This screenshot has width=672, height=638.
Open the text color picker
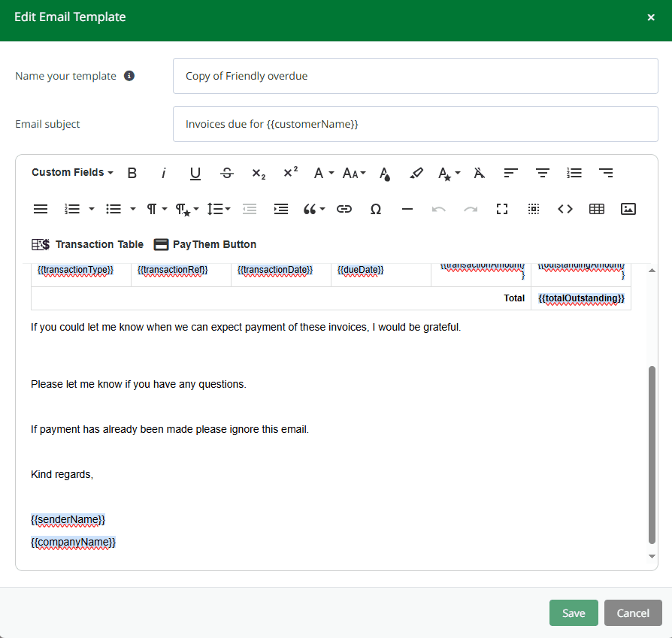[385, 173]
